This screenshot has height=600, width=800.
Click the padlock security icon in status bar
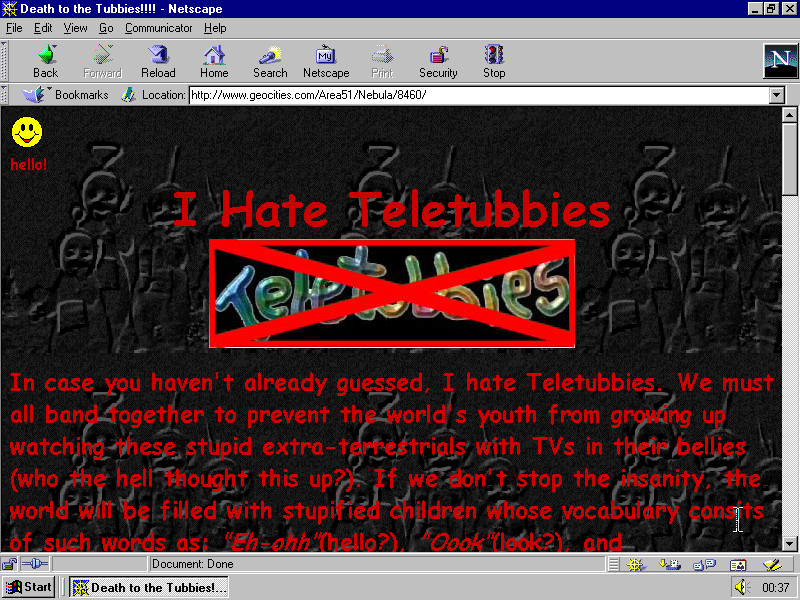(9, 564)
